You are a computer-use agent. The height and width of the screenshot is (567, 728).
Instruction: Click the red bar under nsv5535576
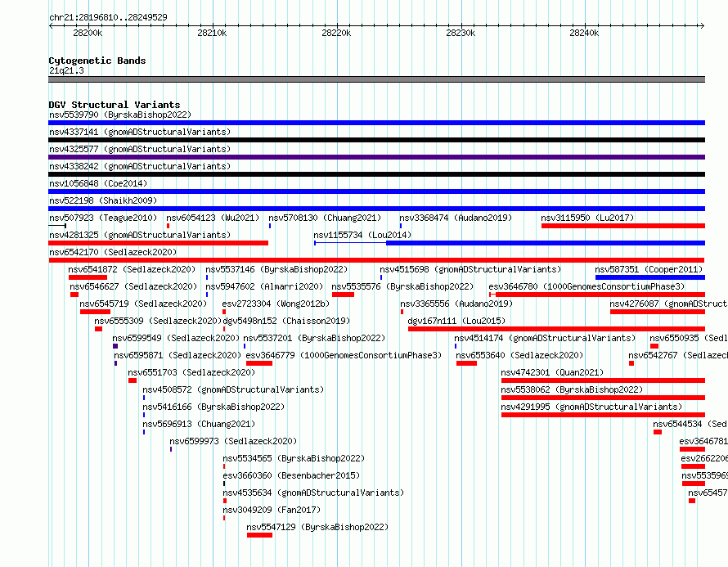(343, 295)
